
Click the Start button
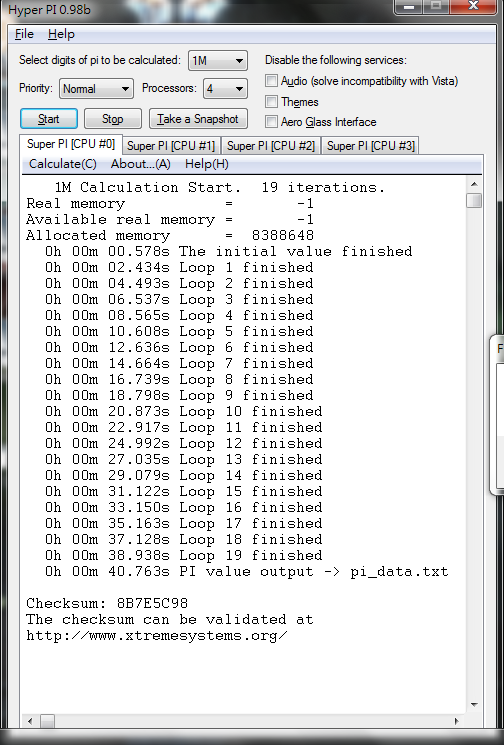pyautogui.click(x=48, y=119)
